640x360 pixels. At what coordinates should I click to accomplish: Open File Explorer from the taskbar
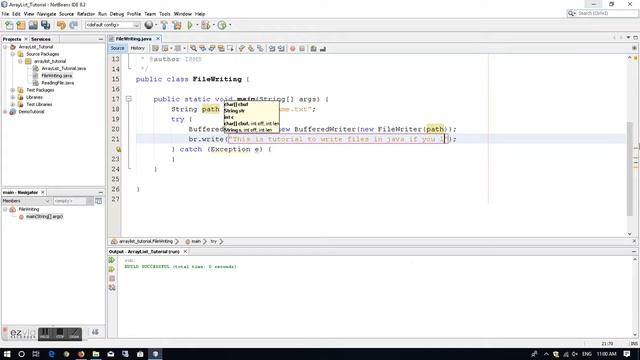96,354
